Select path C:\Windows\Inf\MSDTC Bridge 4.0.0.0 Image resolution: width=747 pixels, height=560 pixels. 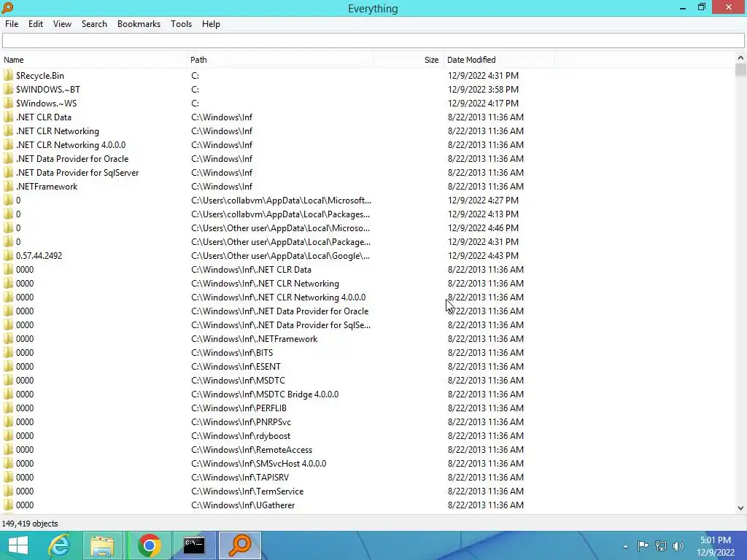pyautogui.click(x=265, y=394)
